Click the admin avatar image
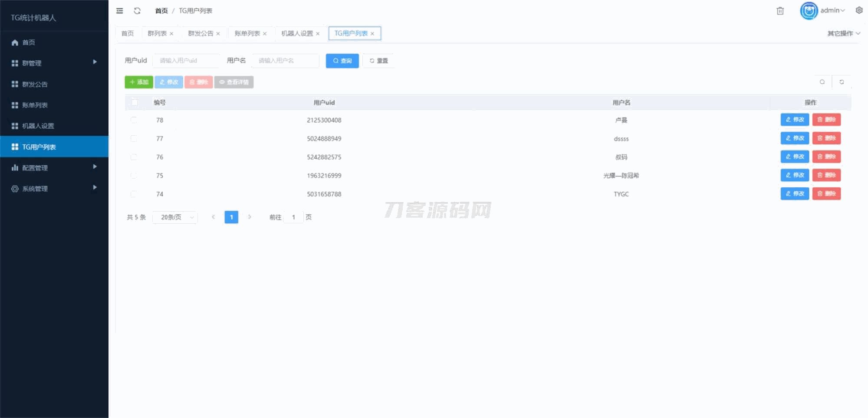 [809, 11]
